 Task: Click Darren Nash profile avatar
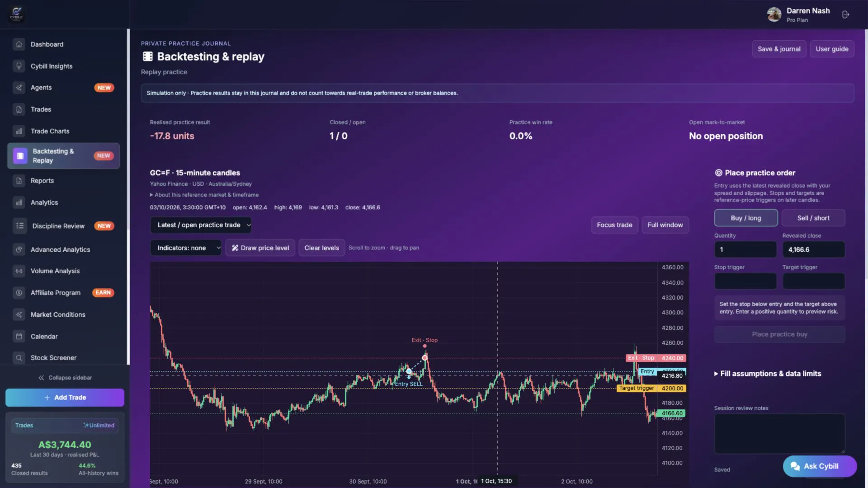click(x=774, y=14)
